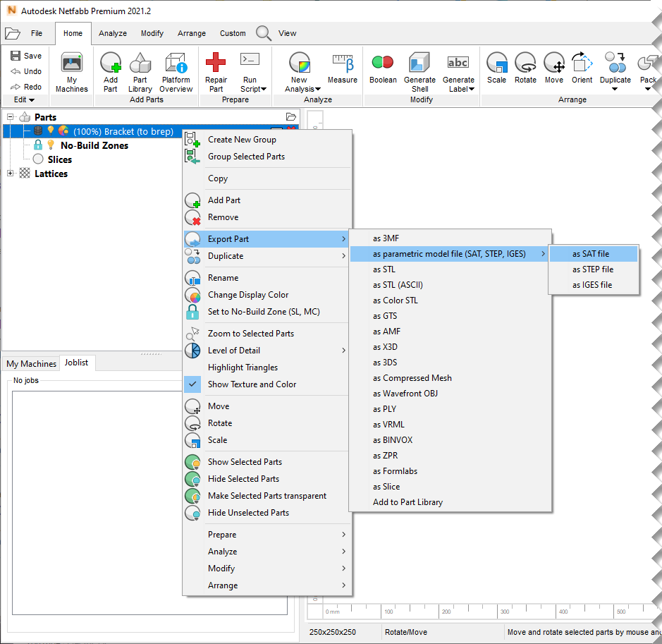This screenshot has height=644, width=662.
Task: Choose Change Display Color in context menu
Action: 266,295
